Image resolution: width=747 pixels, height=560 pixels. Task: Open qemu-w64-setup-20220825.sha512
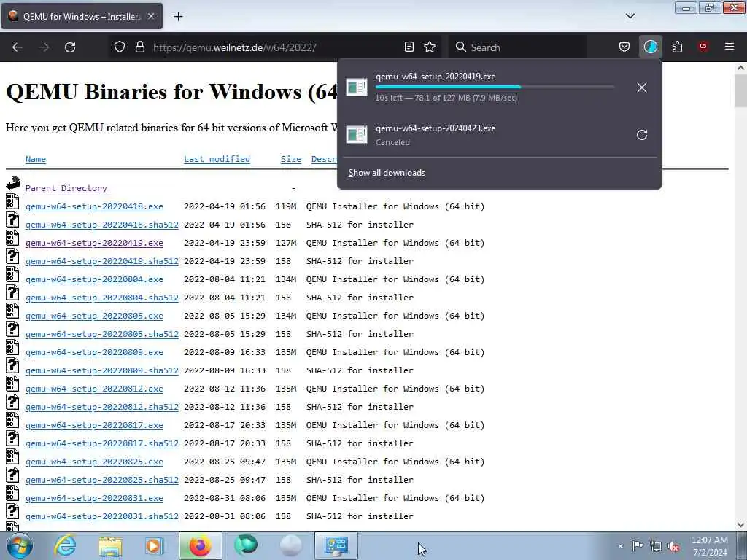[102, 480]
